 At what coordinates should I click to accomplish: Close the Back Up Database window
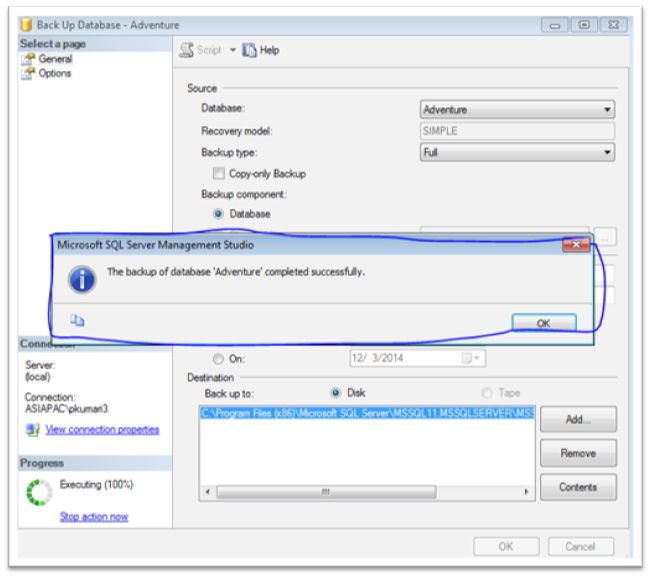[614, 25]
